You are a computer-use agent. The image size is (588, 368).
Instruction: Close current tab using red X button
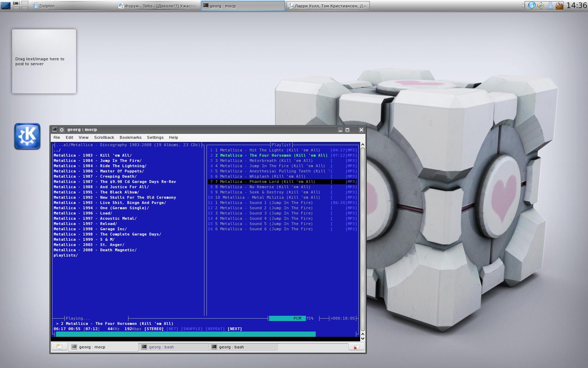(x=356, y=347)
